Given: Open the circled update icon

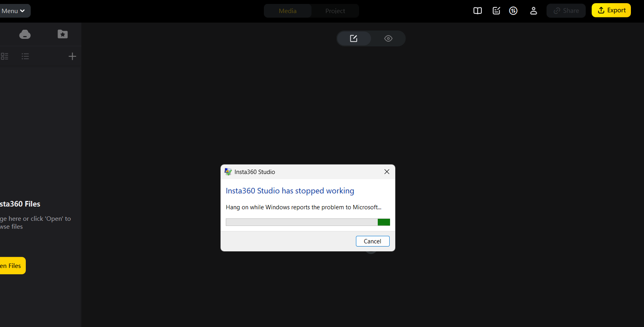Looking at the screenshot, I should [513, 11].
